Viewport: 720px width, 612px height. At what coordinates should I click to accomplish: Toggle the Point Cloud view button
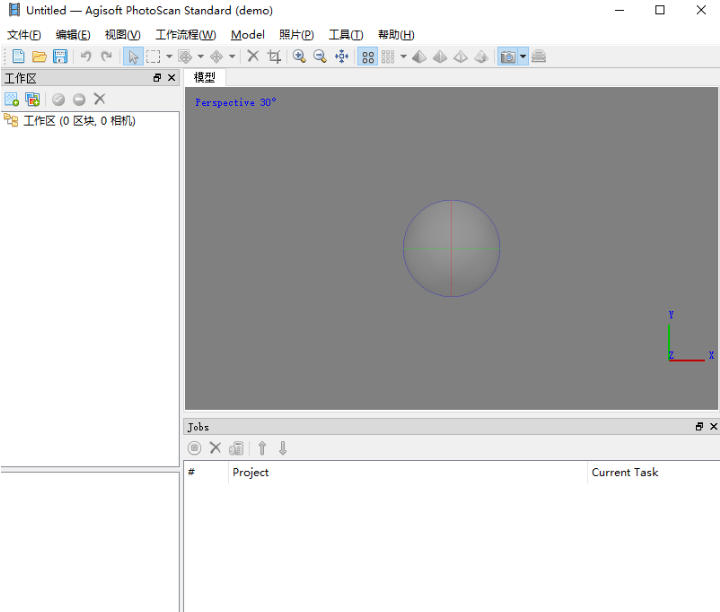pos(368,57)
